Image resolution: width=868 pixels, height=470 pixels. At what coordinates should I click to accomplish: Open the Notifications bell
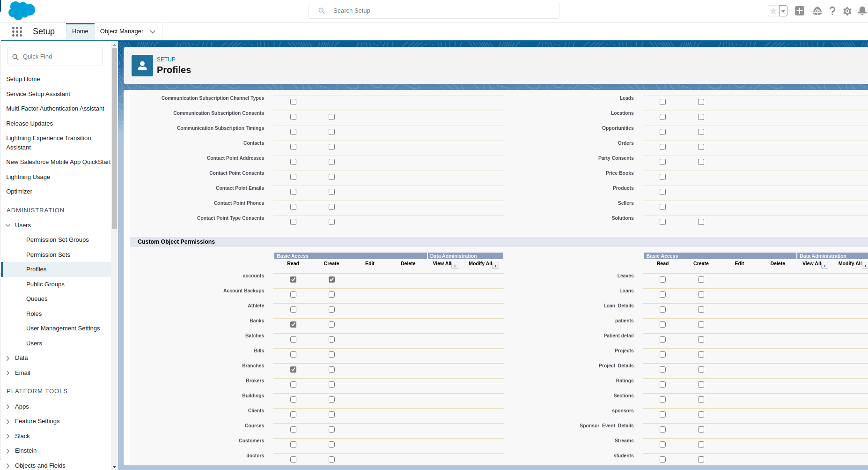point(862,11)
